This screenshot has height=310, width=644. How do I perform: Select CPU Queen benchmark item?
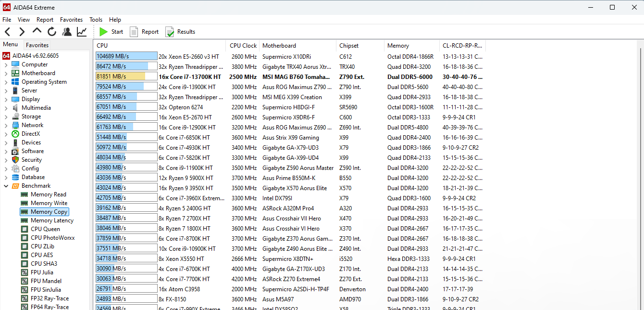coord(45,229)
